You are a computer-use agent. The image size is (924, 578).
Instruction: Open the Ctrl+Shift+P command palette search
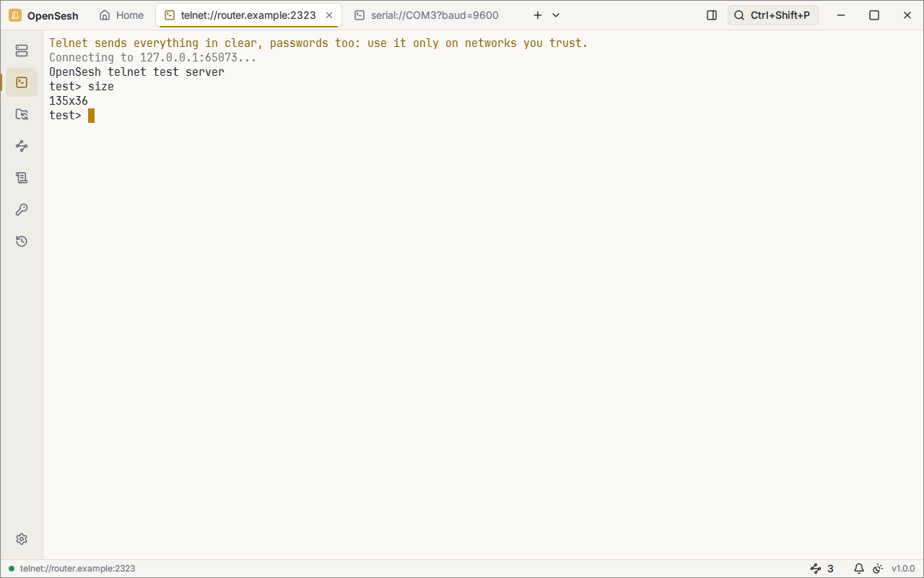(x=773, y=15)
